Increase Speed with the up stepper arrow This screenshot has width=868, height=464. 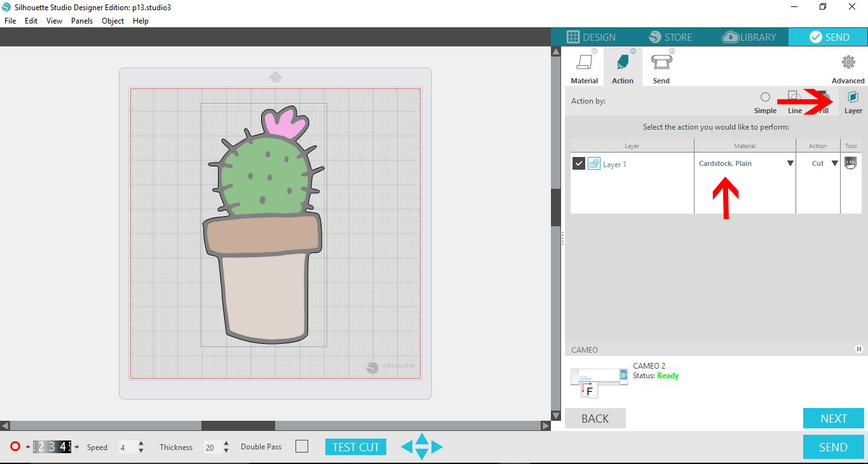(141, 444)
